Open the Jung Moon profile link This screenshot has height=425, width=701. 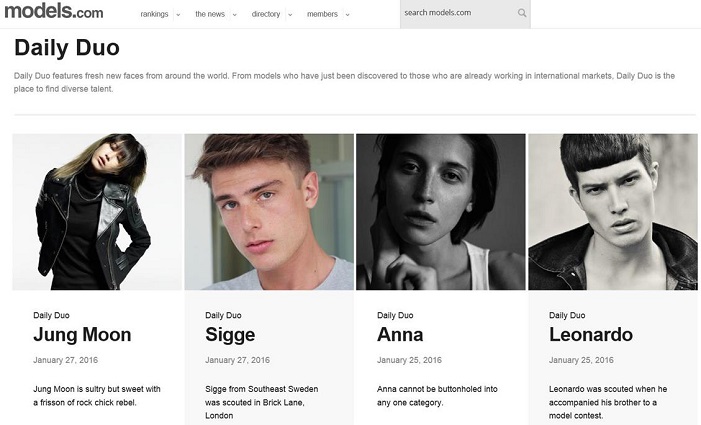[x=82, y=335]
